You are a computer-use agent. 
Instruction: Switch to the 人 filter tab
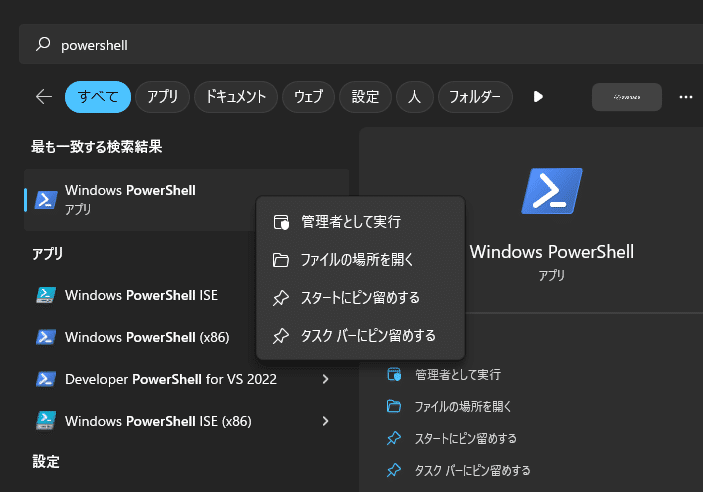tap(415, 97)
